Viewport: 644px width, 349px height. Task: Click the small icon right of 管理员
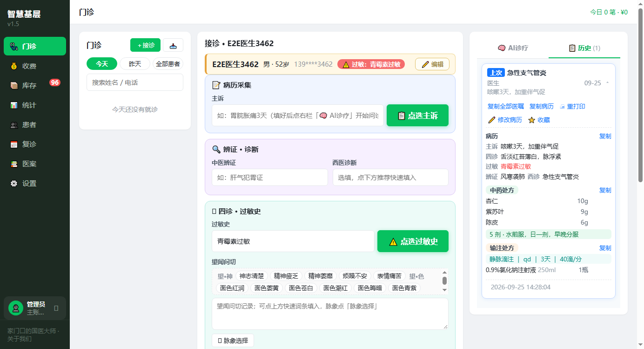point(56,308)
